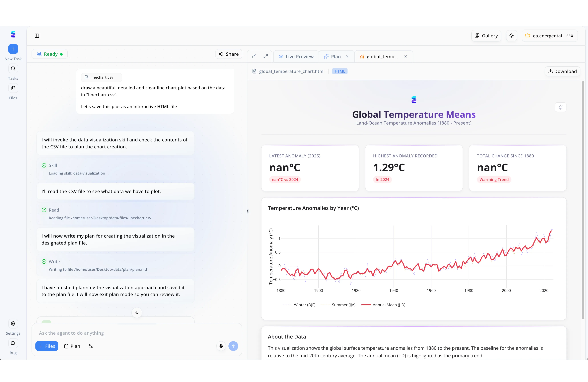This screenshot has width=588, height=382.
Task: Open the Files section in the sidebar
Action: point(13,88)
